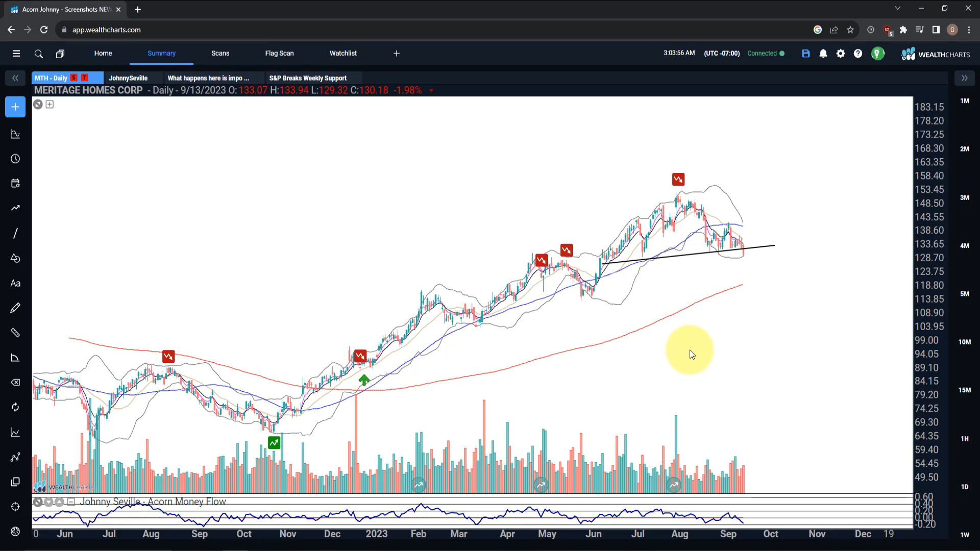Select the 1D timeframe button

965,487
